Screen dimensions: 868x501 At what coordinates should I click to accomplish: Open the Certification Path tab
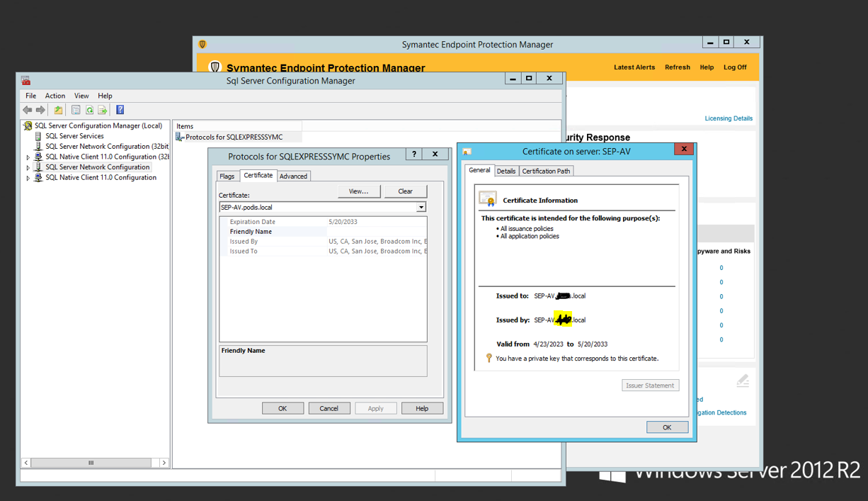pos(546,171)
